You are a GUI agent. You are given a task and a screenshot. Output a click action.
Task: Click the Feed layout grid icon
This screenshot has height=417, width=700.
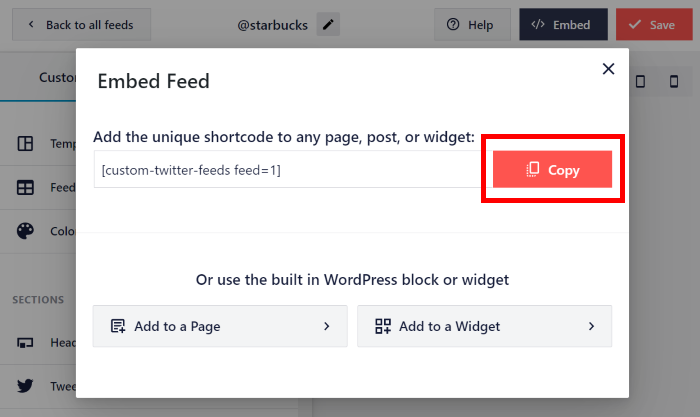tap(27, 187)
